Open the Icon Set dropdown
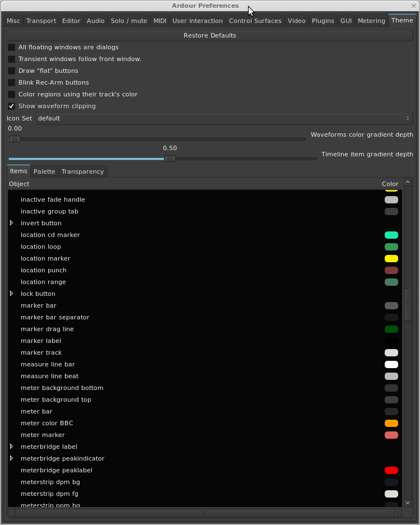Screen dimensions: 420x525 [224, 118]
